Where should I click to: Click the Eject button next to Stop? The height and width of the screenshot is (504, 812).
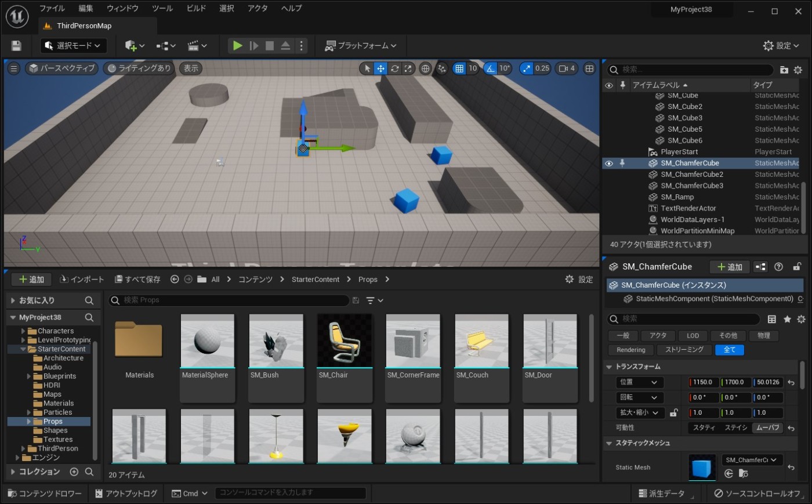click(285, 46)
